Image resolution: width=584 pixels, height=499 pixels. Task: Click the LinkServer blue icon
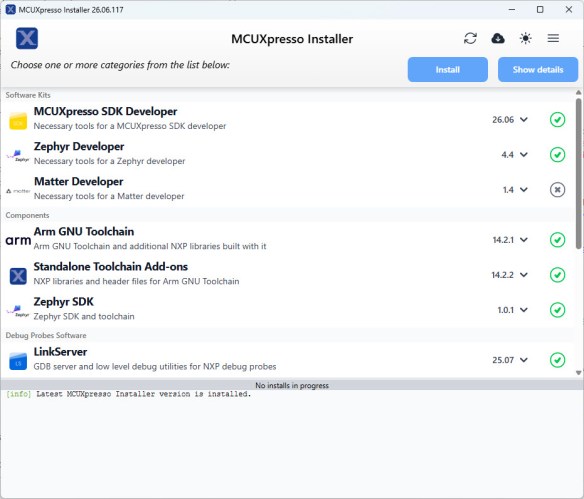click(18, 361)
